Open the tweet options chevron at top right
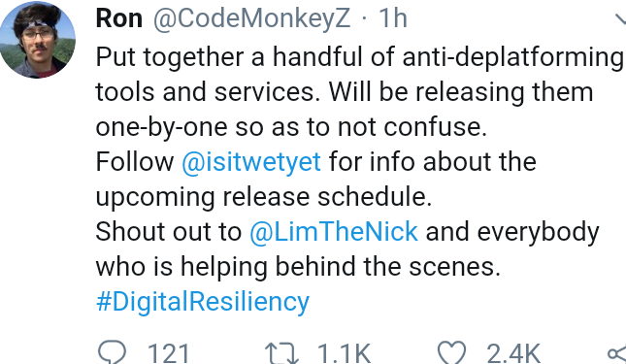Screen dimensions: 626x364 coord(620,19)
